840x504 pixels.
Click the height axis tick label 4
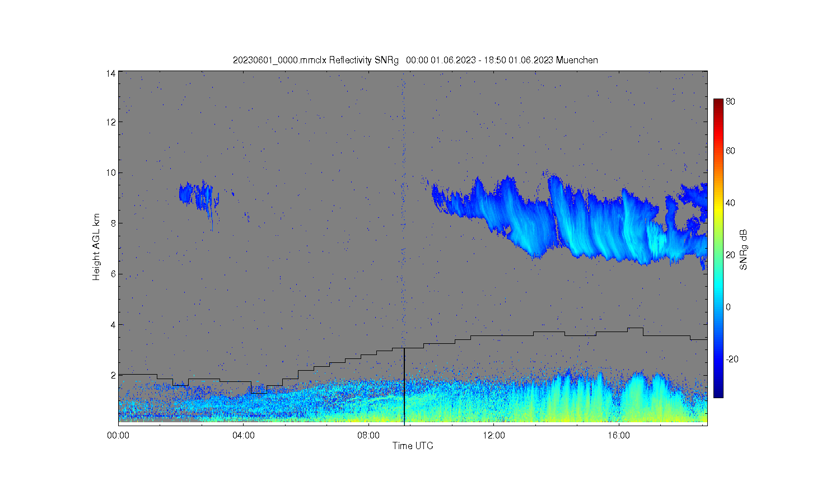point(113,325)
